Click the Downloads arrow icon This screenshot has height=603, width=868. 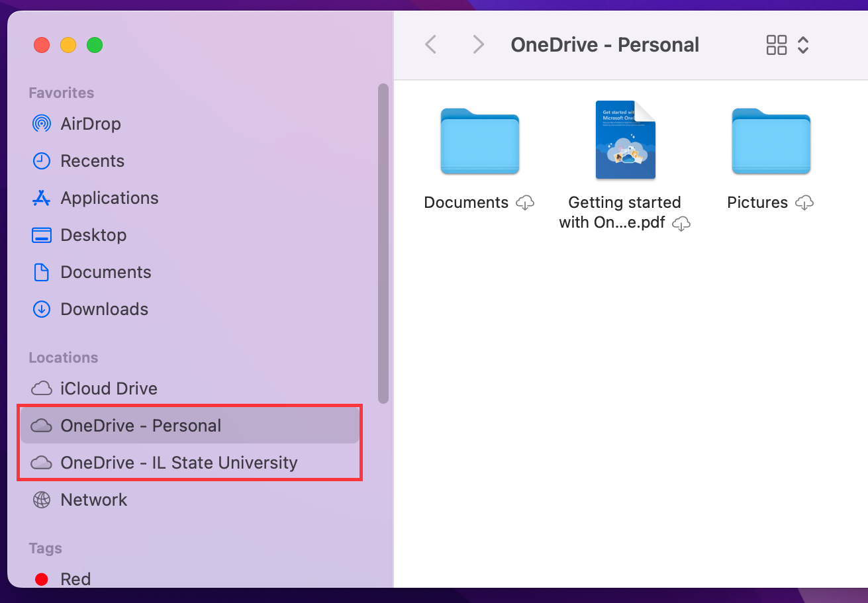(x=41, y=309)
